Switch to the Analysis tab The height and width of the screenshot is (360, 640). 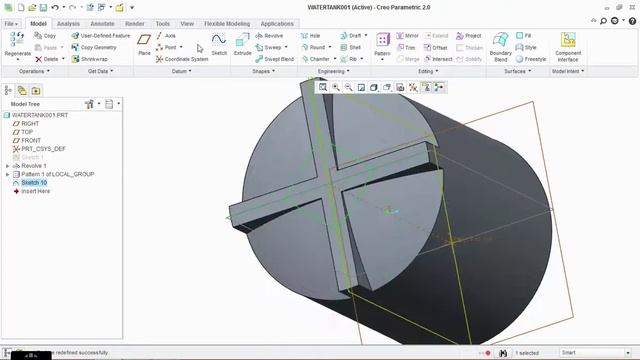(x=68, y=24)
